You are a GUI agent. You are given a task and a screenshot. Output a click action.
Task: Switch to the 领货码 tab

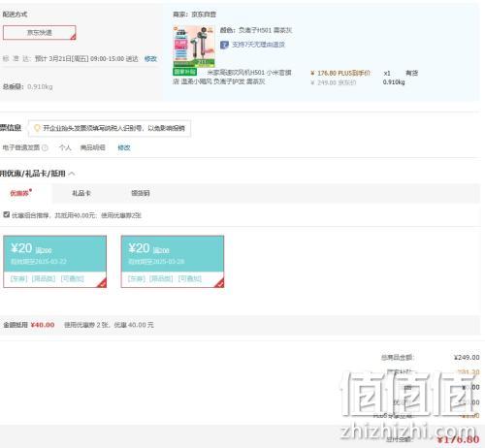click(x=141, y=193)
